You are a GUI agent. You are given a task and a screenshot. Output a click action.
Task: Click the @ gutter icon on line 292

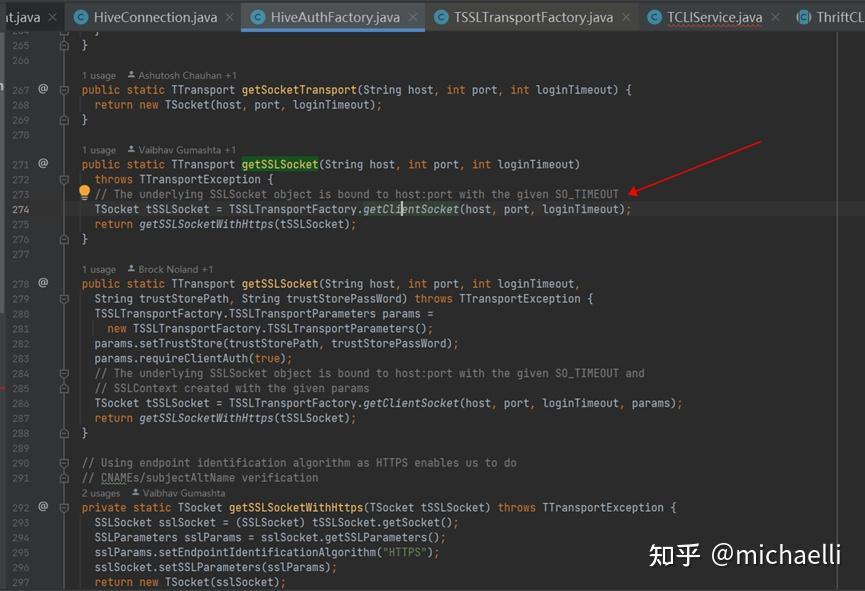(43, 507)
